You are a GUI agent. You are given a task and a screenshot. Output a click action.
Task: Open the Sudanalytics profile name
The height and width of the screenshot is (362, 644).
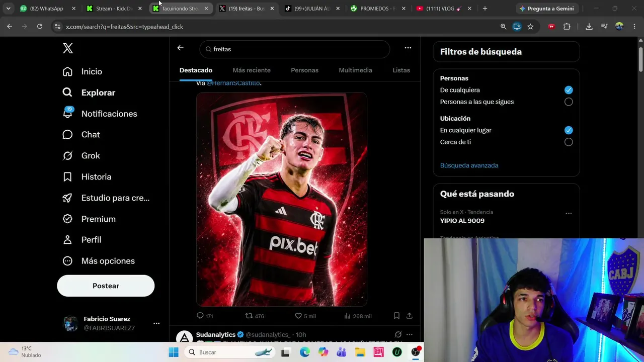click(216, 334)
